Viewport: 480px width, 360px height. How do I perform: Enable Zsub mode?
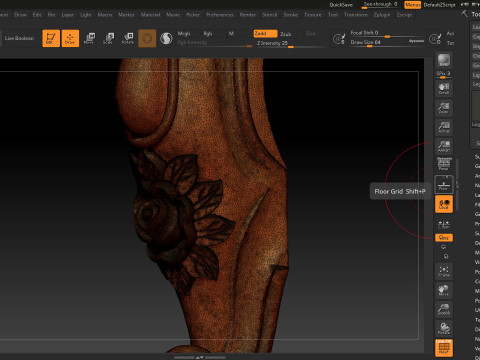tap(285, 34)
